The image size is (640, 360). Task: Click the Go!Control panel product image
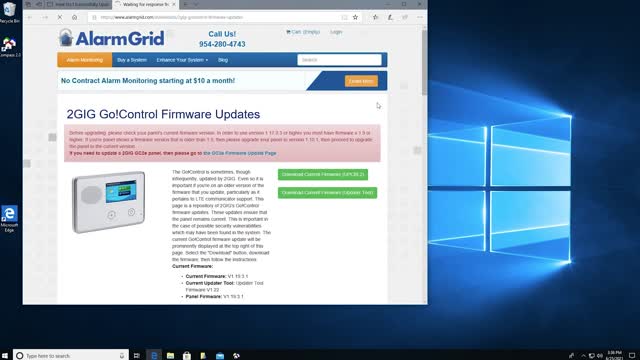(x=109, y=202)
